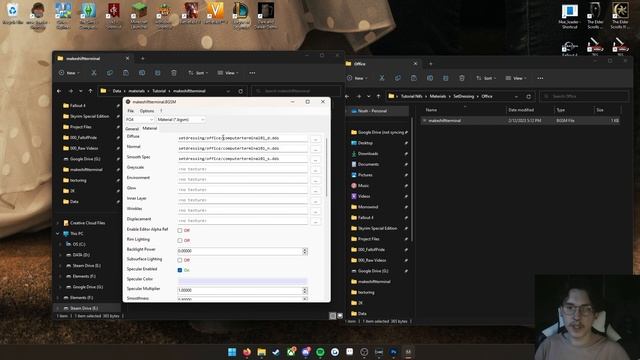Browse for the Glow texture file
This screenshot has height=360, width=640.
316,191
